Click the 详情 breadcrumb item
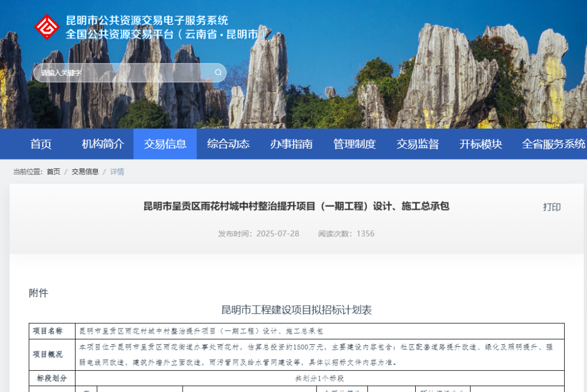This screenshot has height=392, width=587. (x=117, y=172)
